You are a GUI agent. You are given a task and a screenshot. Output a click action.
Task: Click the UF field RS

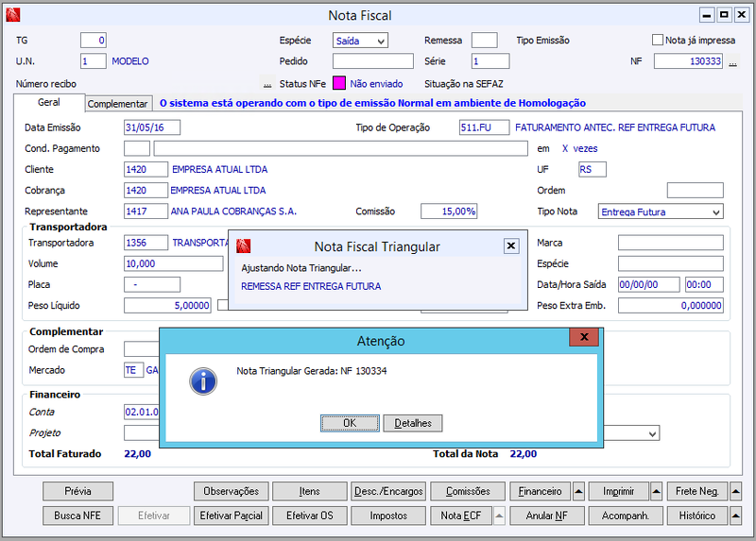coord(593,170)
